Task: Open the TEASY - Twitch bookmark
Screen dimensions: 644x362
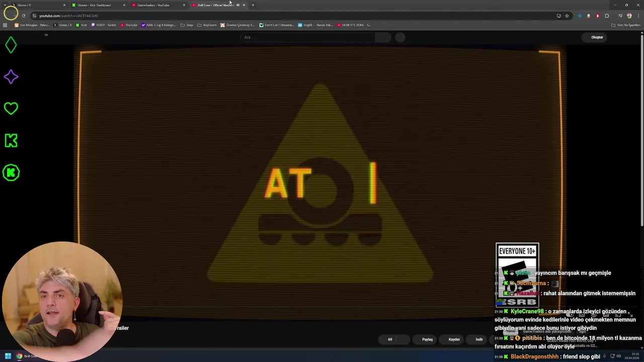Action: (104, 25)
